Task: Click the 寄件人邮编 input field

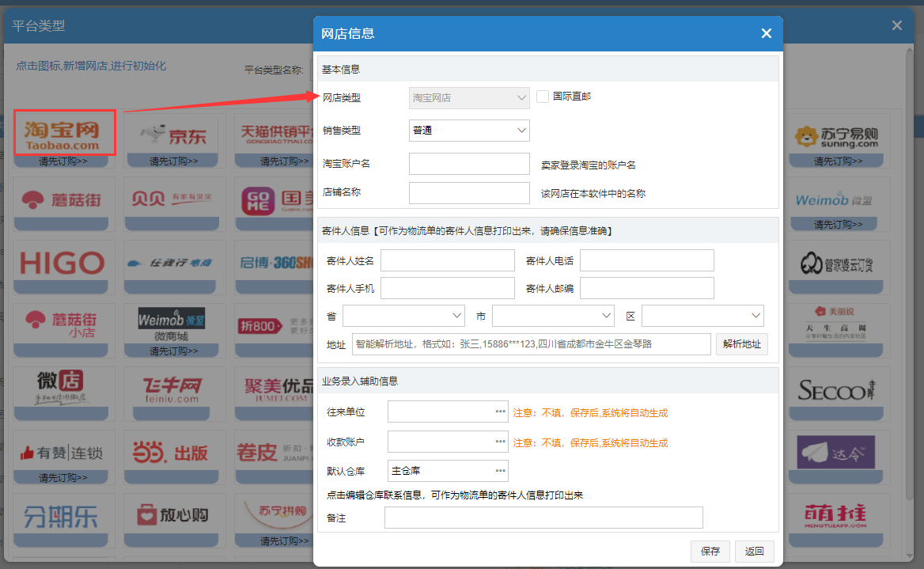Action: pos(646,288)
